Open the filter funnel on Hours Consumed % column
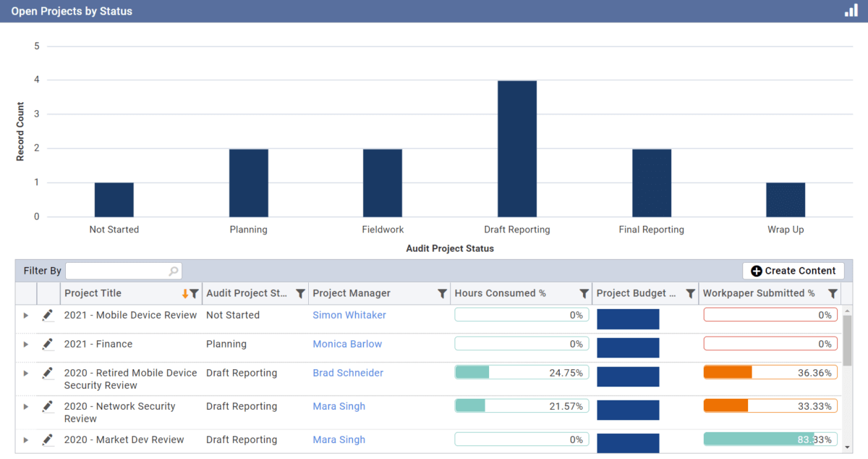 (x=583, y=293)
